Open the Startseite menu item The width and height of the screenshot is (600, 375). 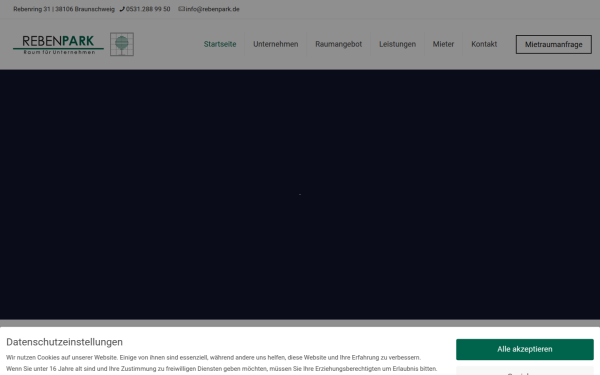point(220,44)
